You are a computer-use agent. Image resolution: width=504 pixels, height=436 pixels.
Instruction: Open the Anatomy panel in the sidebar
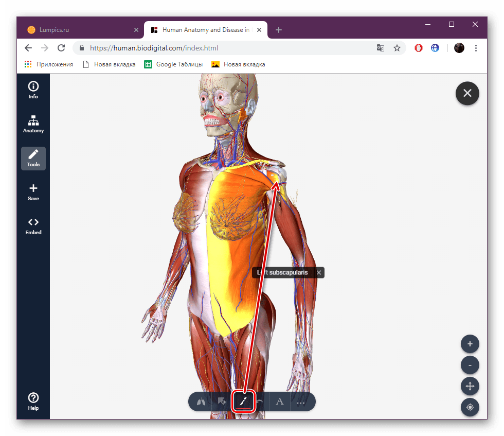tap(33, 124)
